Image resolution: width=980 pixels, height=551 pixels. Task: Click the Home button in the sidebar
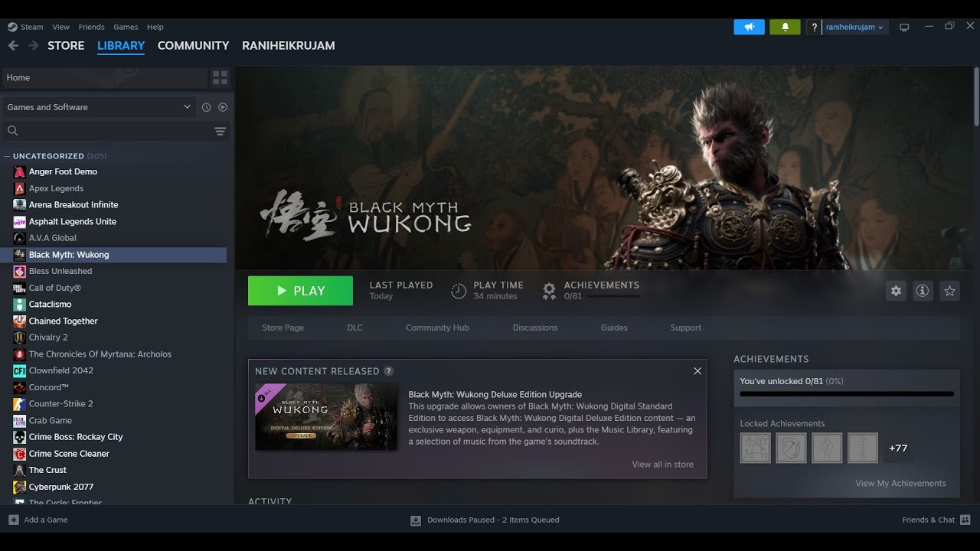click(x=105, y=77)
